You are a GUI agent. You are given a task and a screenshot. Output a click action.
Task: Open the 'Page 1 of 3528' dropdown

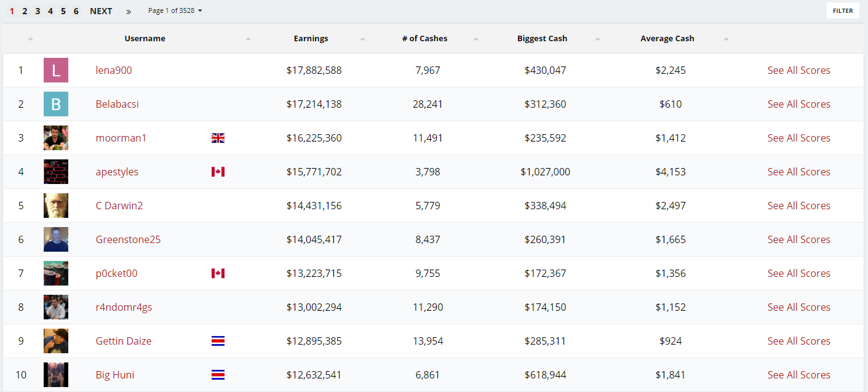(175, 10)
